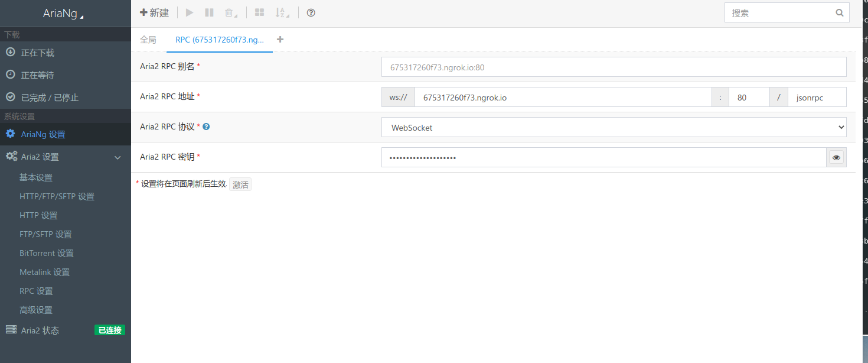Click the 下载 section header
Screen dimensions: 868x363
pyautogui.click(x=12, y=34)
